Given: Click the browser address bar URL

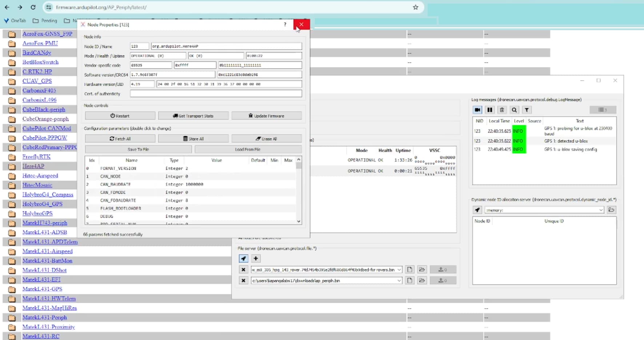Looking at the screenshot, I should click(x=101, y=7).
